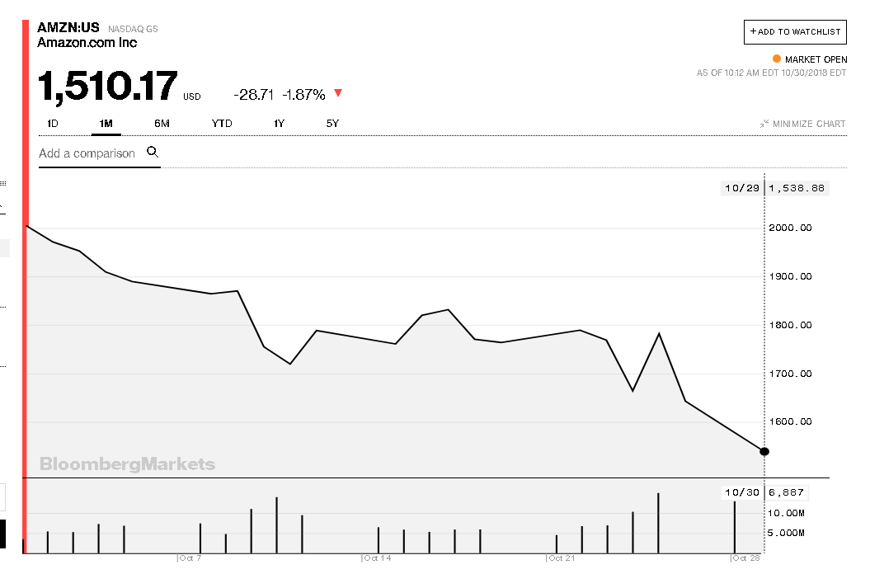This screenshot has width=870, height=588.
Task: Show the 1Y chart range
Action: [x=280, y=124]
